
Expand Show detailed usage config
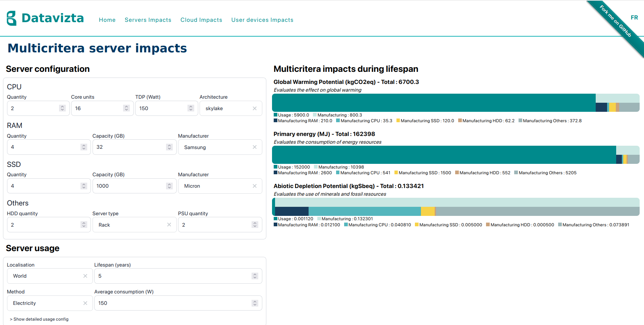pos(39,319)
